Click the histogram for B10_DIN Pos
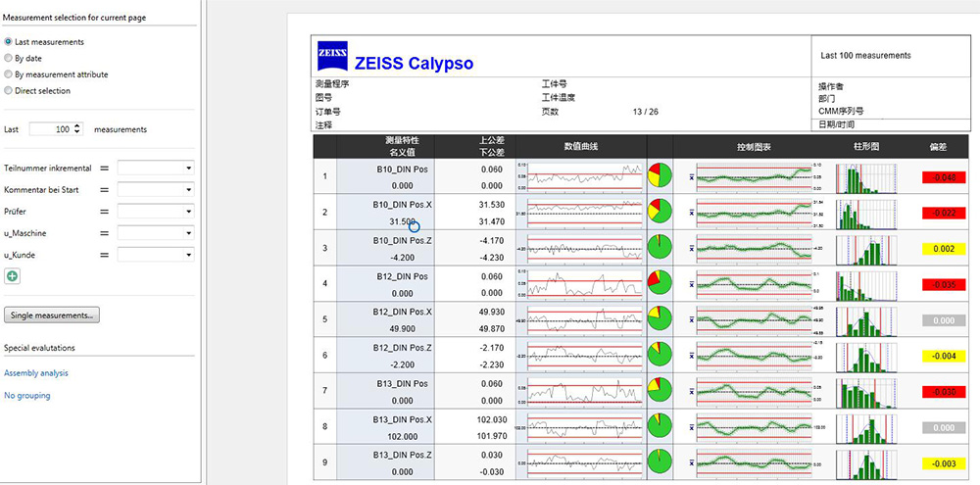The height and width of the screenshot is (485, 980). (x=866, y=177)
